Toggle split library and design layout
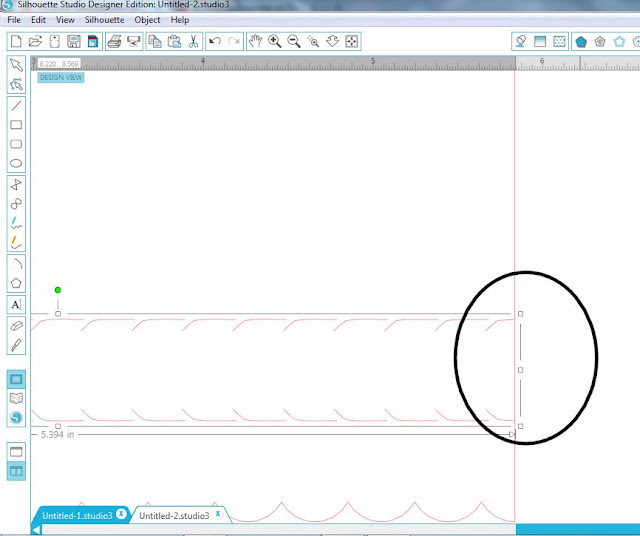640x536 pixels. [x=16, y=471]
